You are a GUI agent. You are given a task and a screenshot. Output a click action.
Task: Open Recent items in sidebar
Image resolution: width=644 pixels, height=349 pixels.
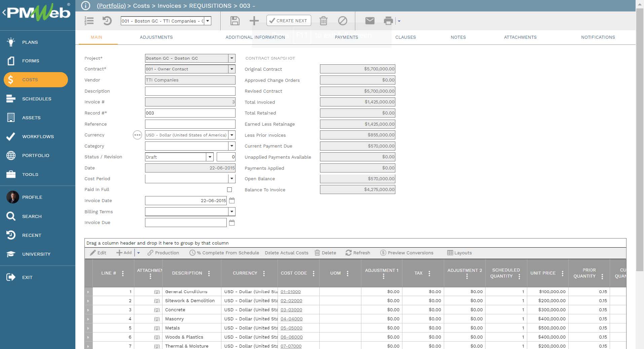pos(11,235)
